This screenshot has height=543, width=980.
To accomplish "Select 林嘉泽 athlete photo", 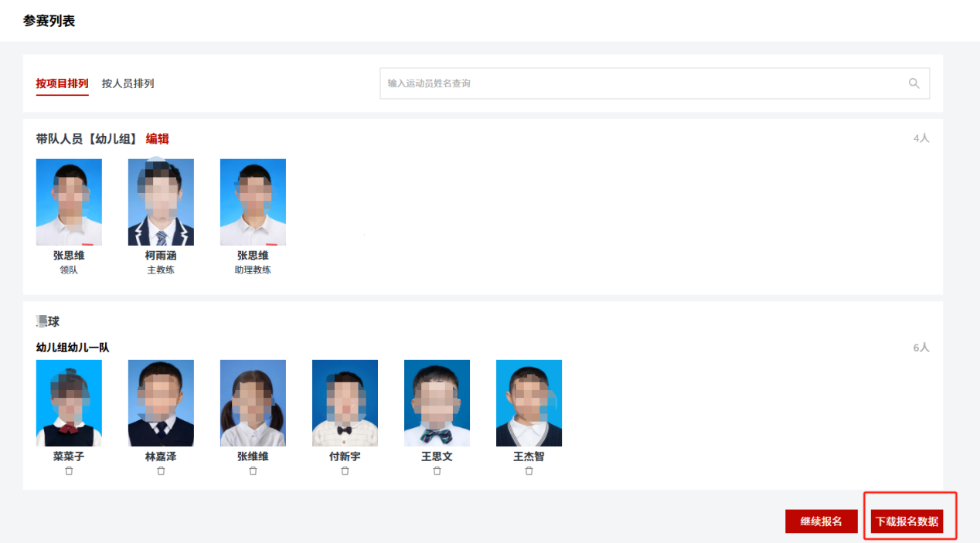I will (x=161, y=403).
